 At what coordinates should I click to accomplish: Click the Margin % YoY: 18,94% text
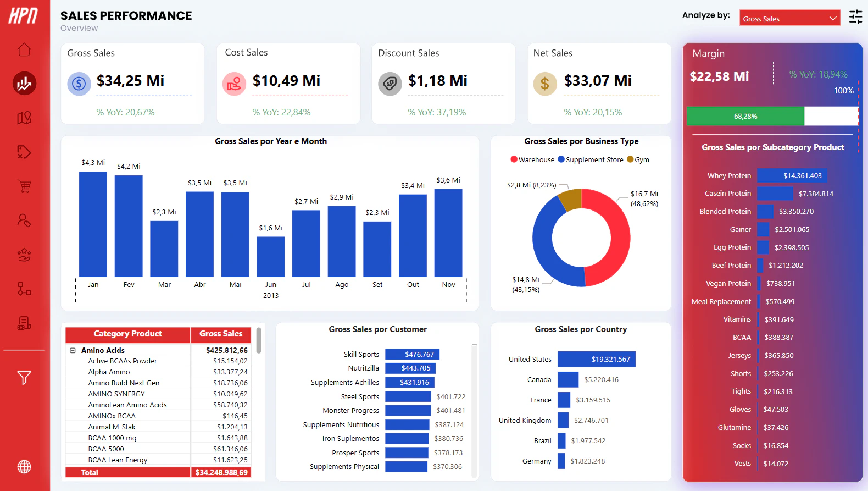(x=818, y=74)
